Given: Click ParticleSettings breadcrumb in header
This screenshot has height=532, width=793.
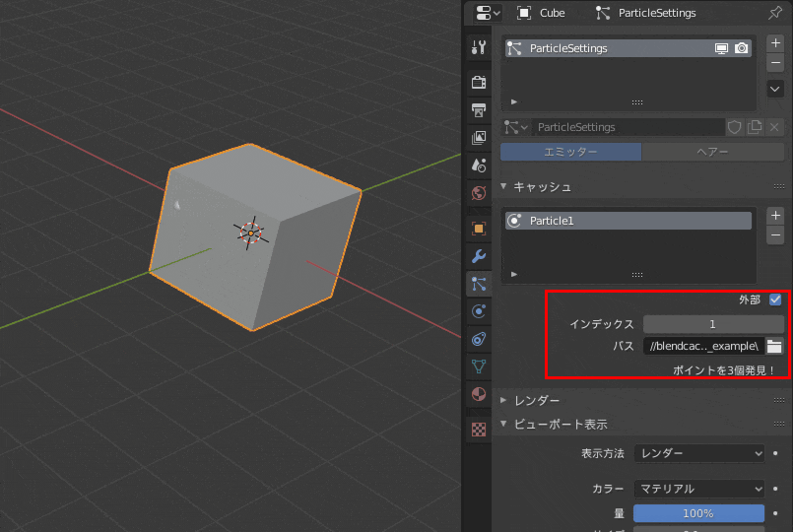Looking at the screenshot, I should (646, 13).
